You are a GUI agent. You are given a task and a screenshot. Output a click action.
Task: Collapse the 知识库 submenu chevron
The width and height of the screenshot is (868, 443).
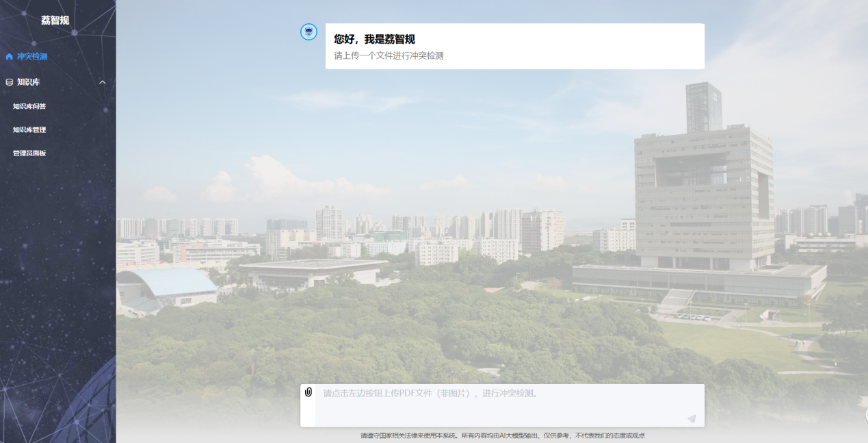(x=103, y=82)
